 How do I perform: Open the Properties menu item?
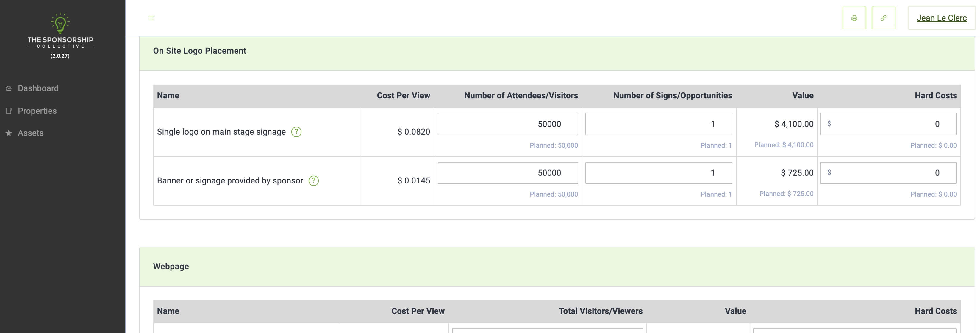37,111
